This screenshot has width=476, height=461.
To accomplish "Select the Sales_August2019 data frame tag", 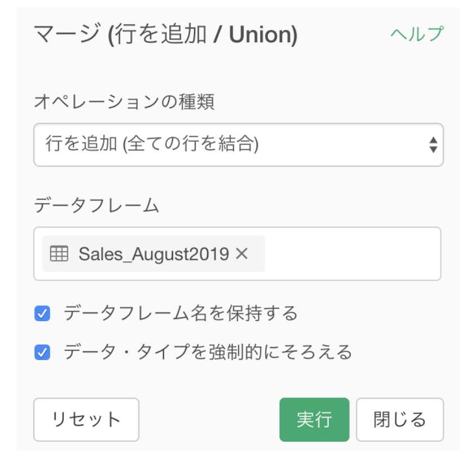I will 153,254.
